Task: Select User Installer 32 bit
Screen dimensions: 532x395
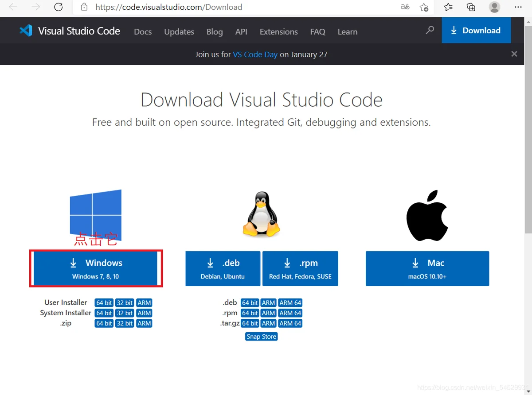Action: (125, 303)
